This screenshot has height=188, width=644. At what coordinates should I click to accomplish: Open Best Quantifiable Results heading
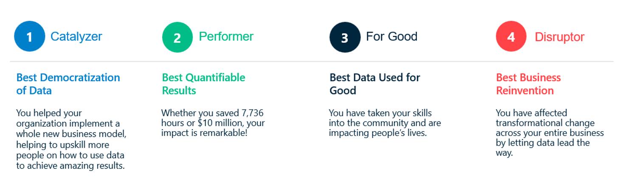click(204, 84)
